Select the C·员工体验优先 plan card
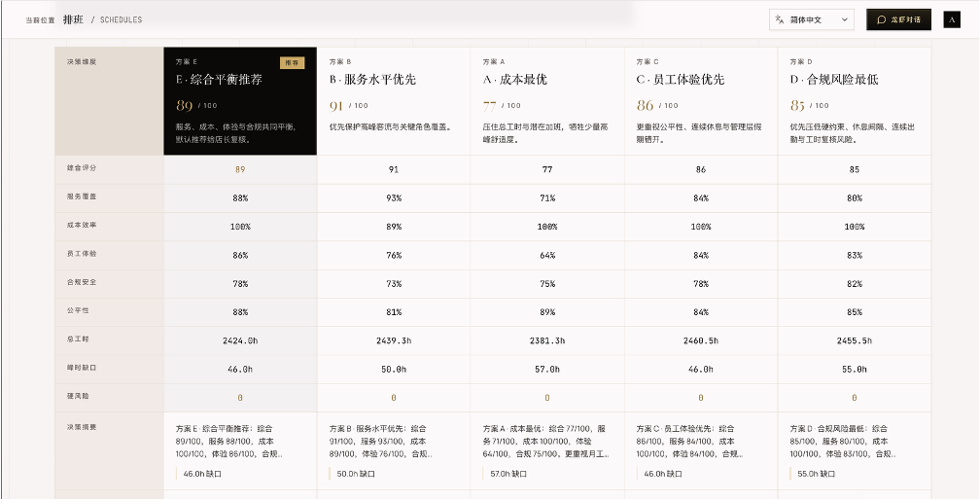 tap(701, 100)
